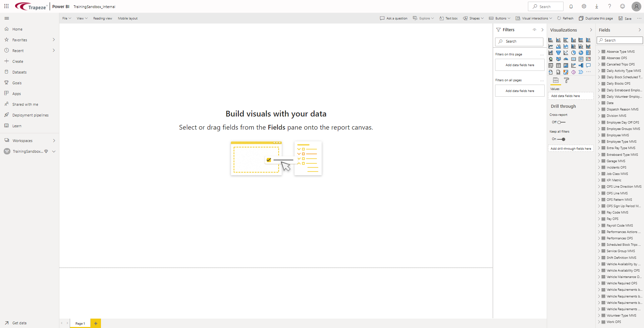Disable the Keep all filters toggle
This screenshot has width=644, height=328.
tap(561, 139)
